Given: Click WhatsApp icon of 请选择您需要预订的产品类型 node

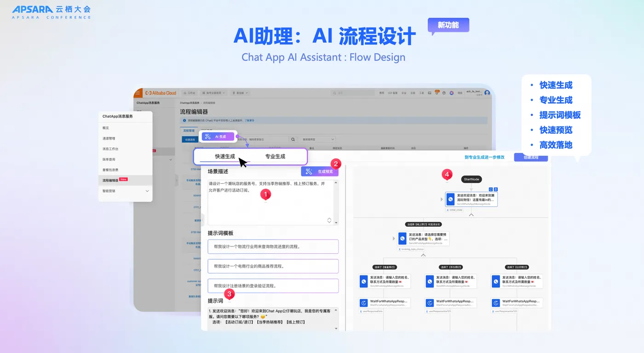Looking at the screenshot, I should coord(402,239).
